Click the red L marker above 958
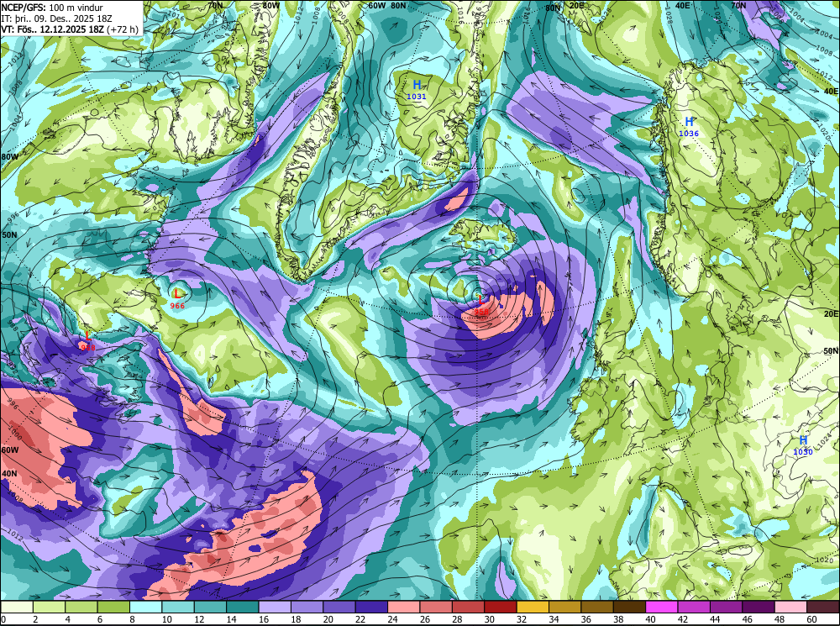The image size is (840, 626). click(480, 299)
